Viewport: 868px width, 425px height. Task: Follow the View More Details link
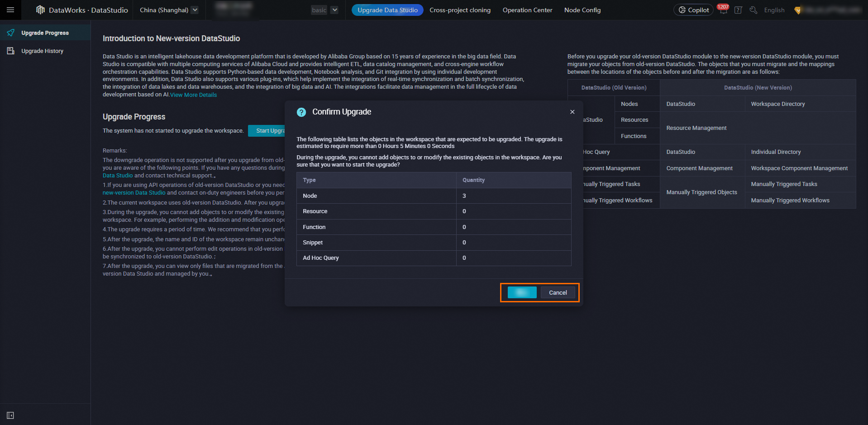pyautogui.click(x=194, y=95)
